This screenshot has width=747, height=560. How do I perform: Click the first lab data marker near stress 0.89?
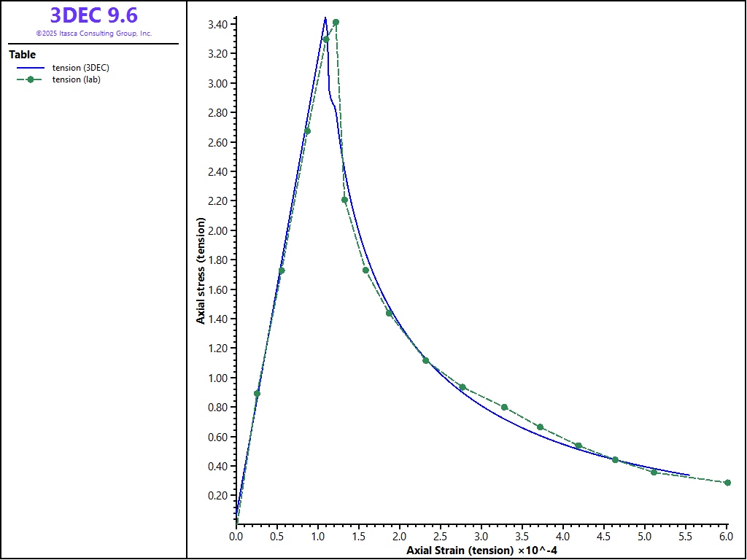[257, 394]
